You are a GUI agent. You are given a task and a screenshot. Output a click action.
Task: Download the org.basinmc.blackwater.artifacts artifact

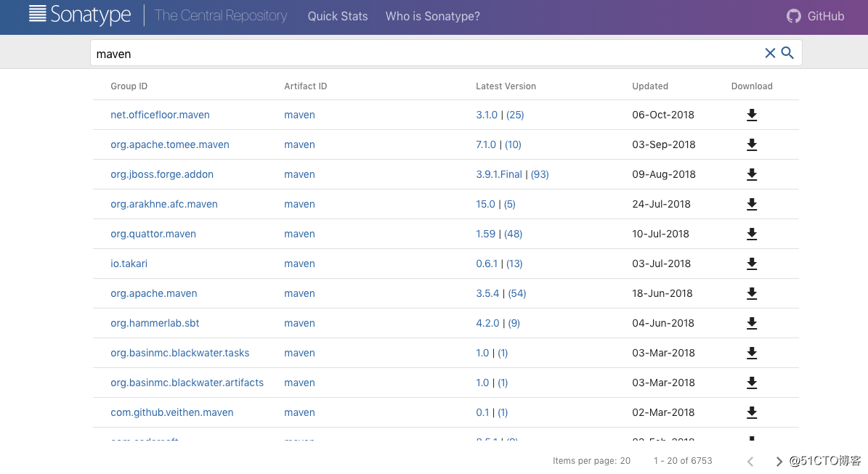(751, 383)
